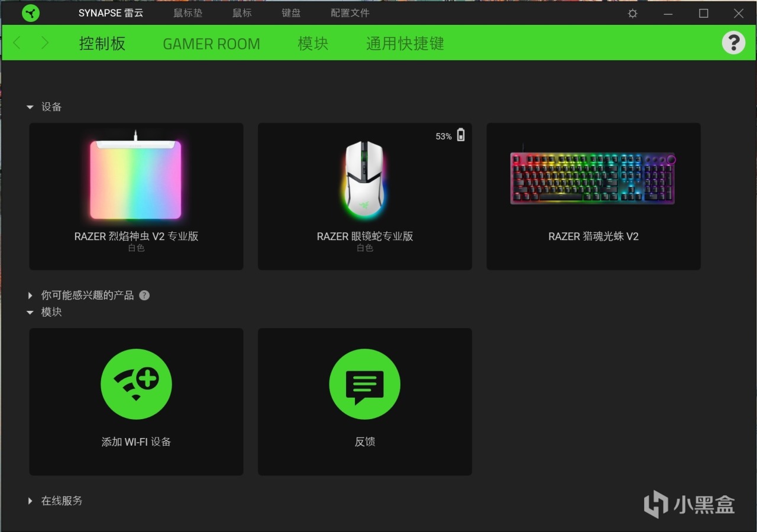Click the 添加 WI-FI 设备 label
The height and width of the screenshot is (532, 757).
136,442
